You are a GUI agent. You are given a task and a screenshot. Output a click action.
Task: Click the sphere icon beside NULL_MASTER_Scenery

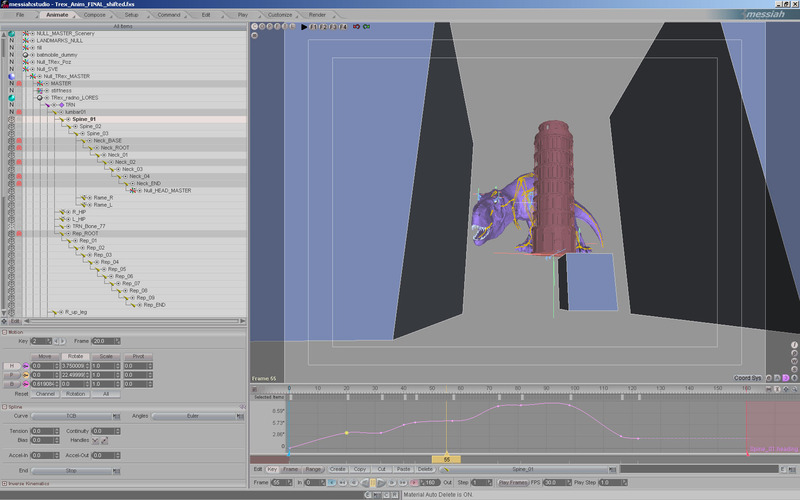pyautogui.click(x=12, y=33)
